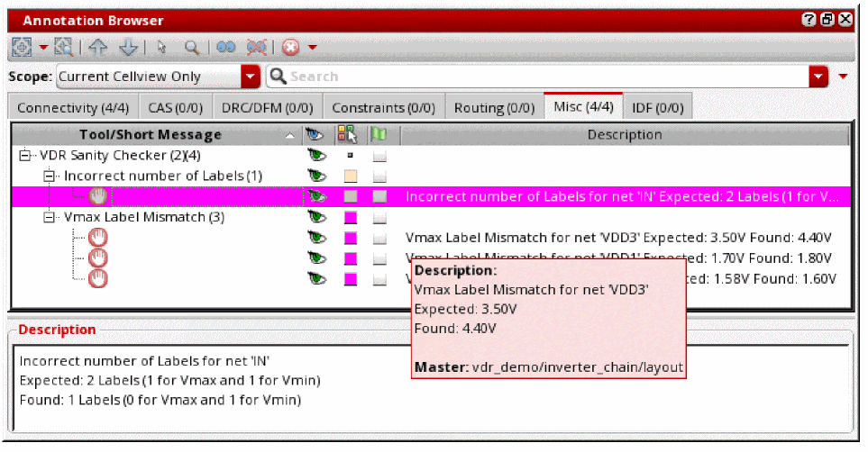
Task: Toggle visibility eye for VDR Sanity Checker
Action: pos(316,156)
